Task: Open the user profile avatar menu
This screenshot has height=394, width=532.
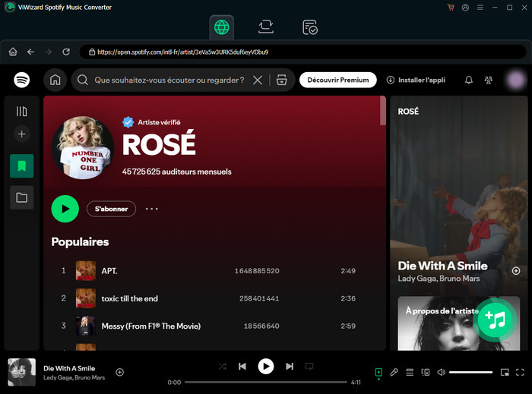Action: pos(516,80)
